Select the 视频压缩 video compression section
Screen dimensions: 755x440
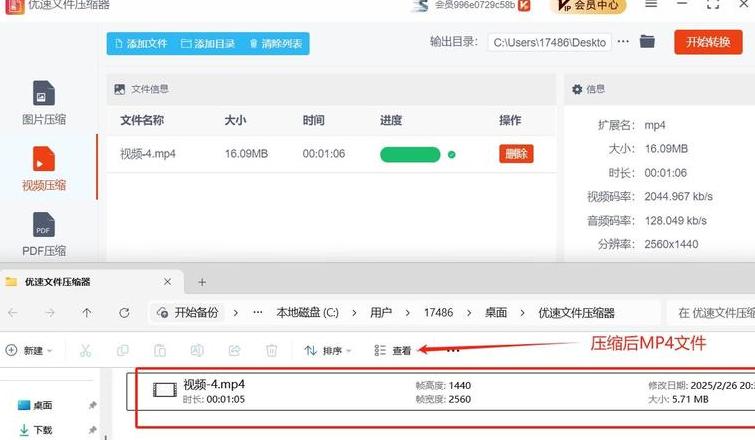44,168
